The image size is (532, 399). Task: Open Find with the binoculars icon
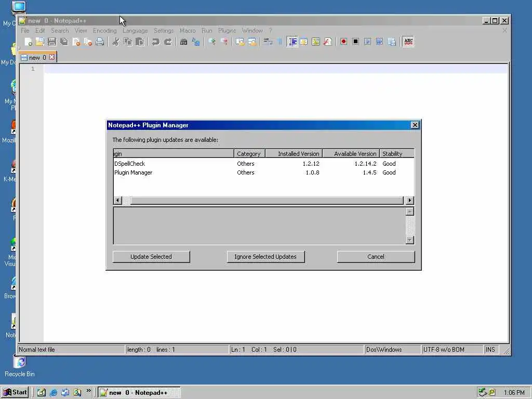tap(183, 42)
